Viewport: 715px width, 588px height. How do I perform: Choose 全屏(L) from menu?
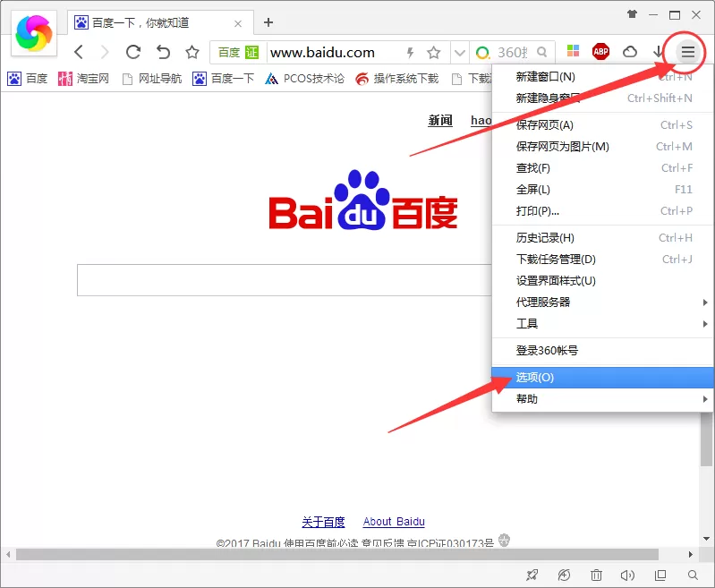(x=603, y=190)
